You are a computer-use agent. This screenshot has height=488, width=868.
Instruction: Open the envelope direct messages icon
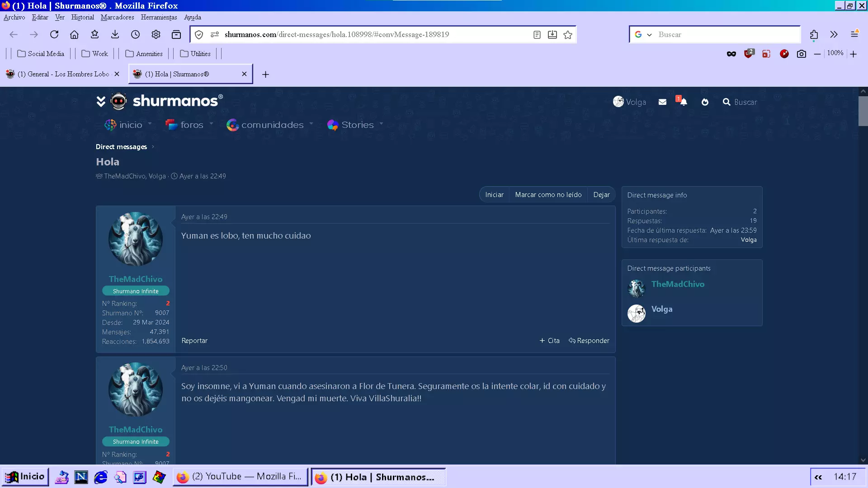pyautogui.click(x=662, y=102)
